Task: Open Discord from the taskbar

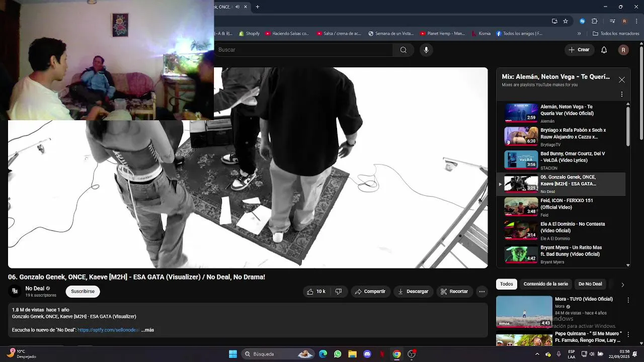Action: coord(367,354)
